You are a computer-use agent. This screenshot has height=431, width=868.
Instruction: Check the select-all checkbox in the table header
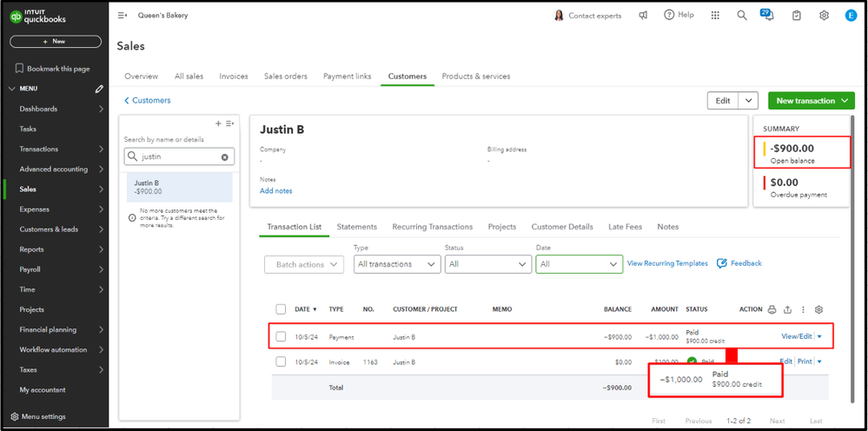(281, 309)
